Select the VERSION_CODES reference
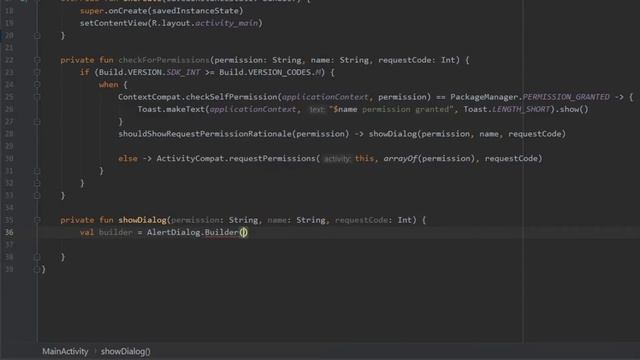Viewport: 640px width, 360px height. pyautogui.click(x=281, y=72)
